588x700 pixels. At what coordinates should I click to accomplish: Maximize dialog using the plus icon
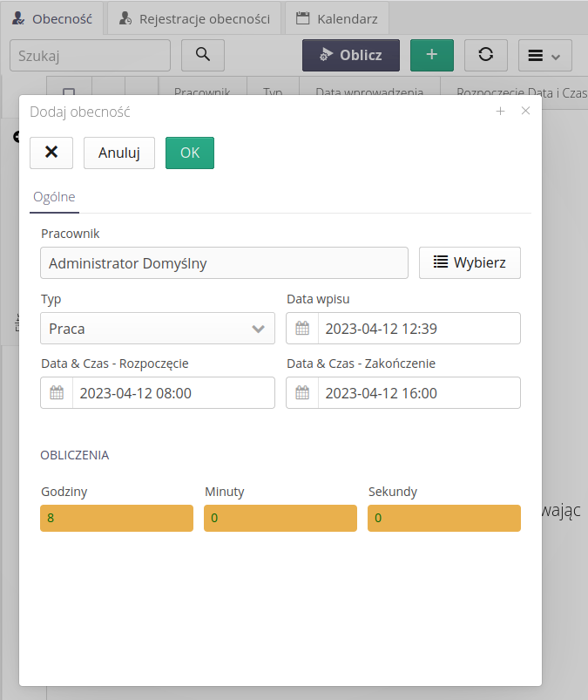click(500, 111)
